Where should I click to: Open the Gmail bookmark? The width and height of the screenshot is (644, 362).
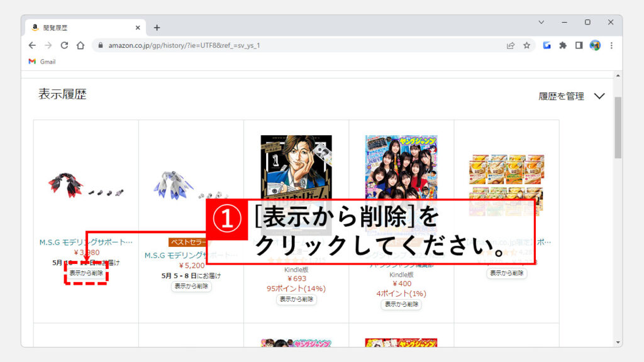pyautogui.click(x=42, y=62)
